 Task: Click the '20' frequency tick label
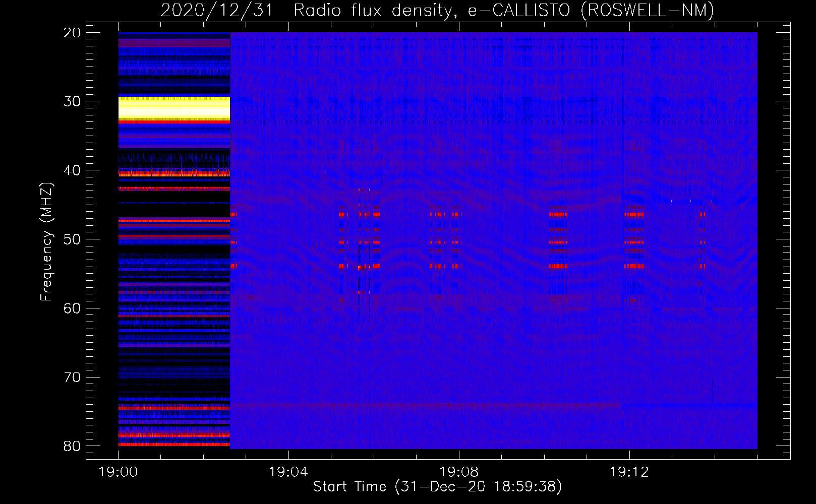click(72, 33)
